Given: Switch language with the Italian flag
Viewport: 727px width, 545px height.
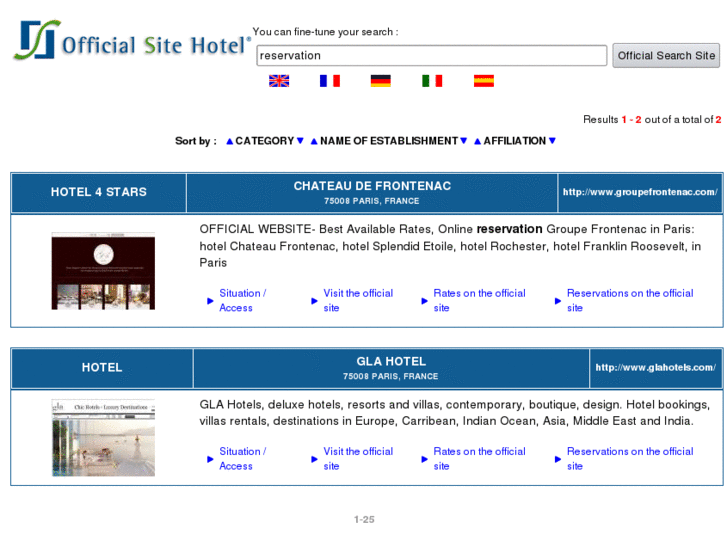Looking at the screenshot, I should pos(432,81).
